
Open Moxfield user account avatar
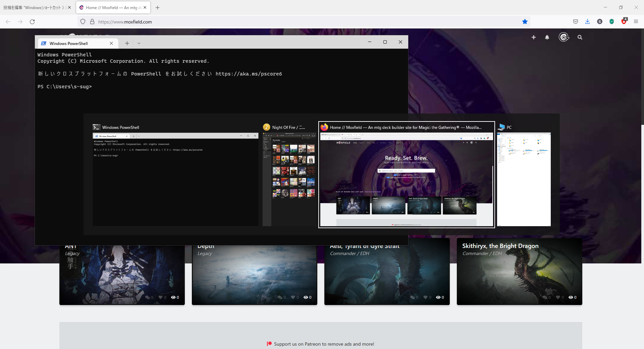click(563, 37)
